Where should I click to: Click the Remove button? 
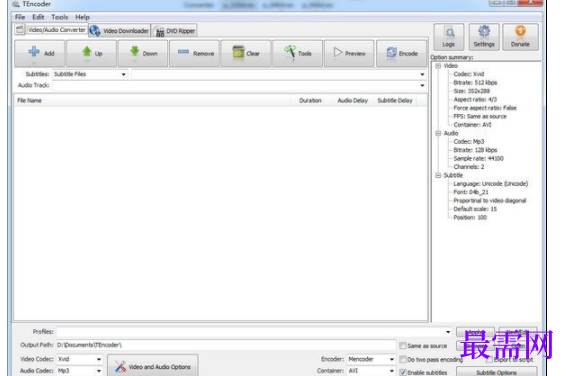coord(194,53)
